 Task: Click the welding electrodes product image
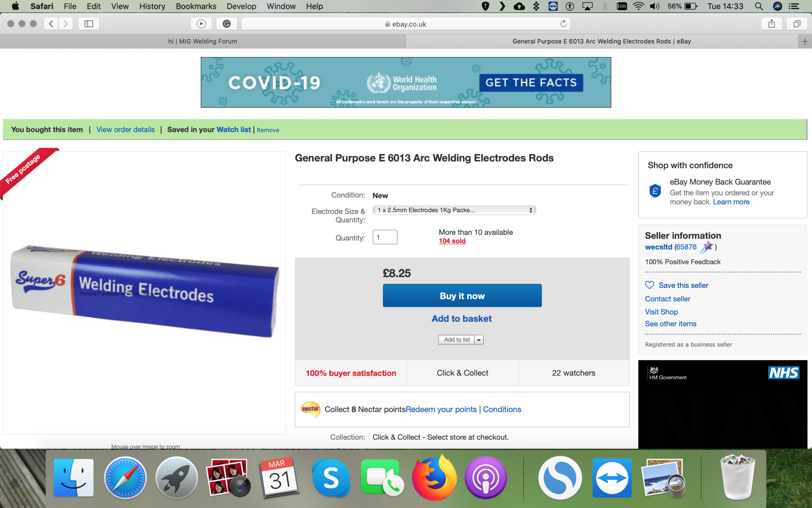click(x=144, y=291)
